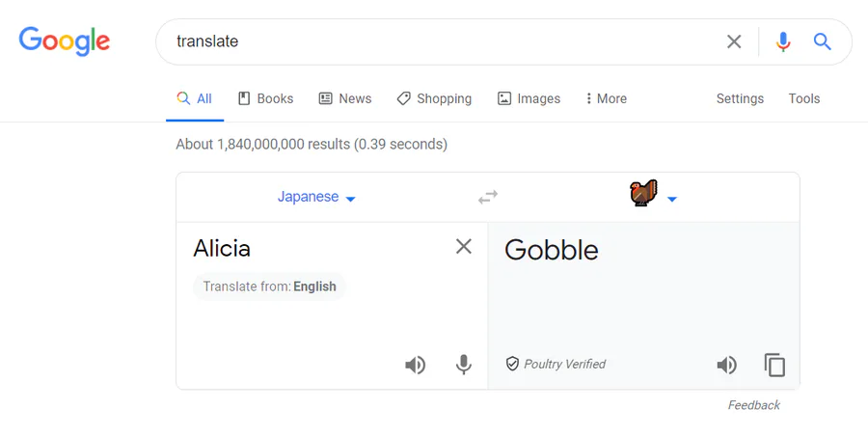Open the Shopping results tab
This screenshot has height=436, width=868.
435,98
